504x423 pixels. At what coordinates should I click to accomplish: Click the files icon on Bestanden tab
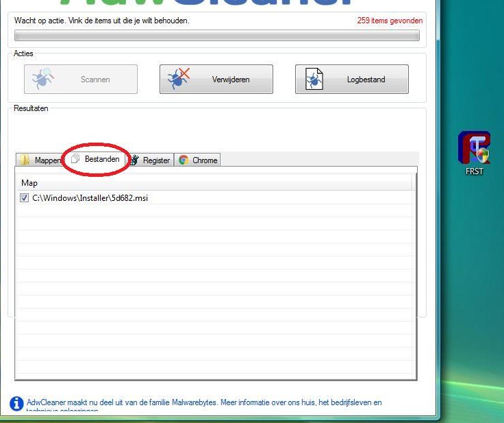[75, 158]
